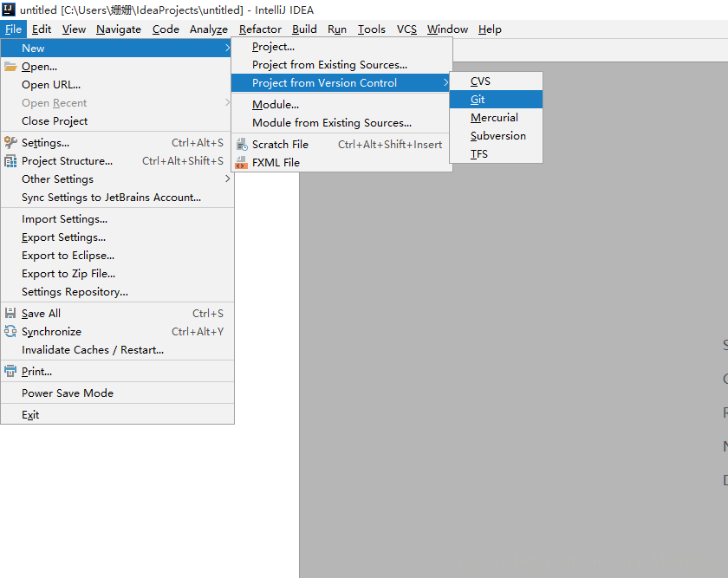The image size is (728, 578).
Task: Open the View menu
Action: pyautogui.click(x=74, y=29)
